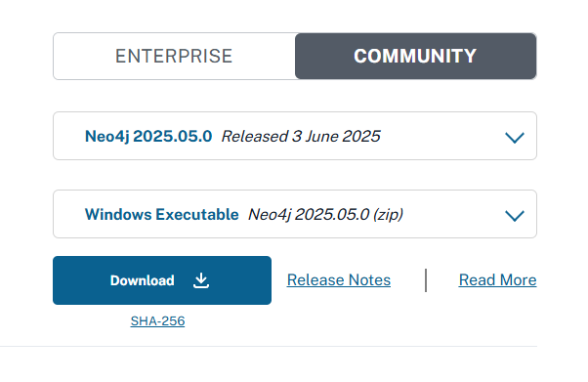Switch to the Enterprise edition

174,56
